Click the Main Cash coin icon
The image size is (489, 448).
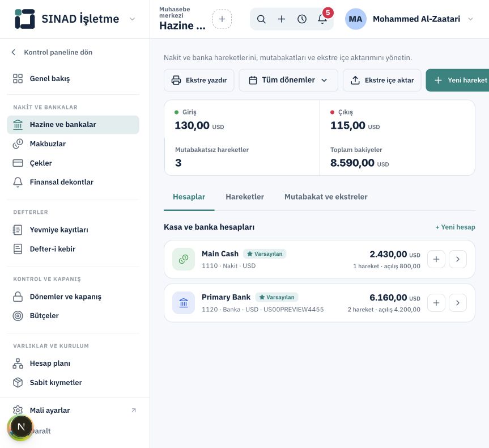pos(184,259)
